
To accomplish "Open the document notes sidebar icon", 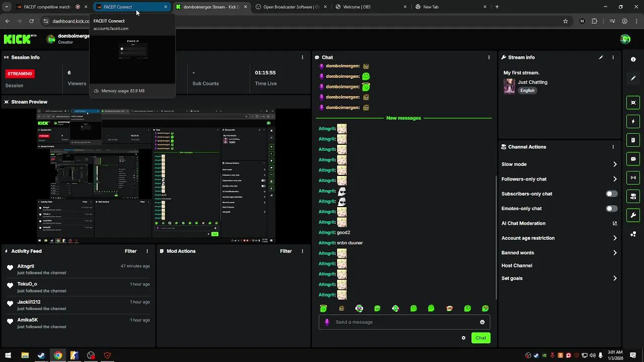I will [x=633, y=140].
